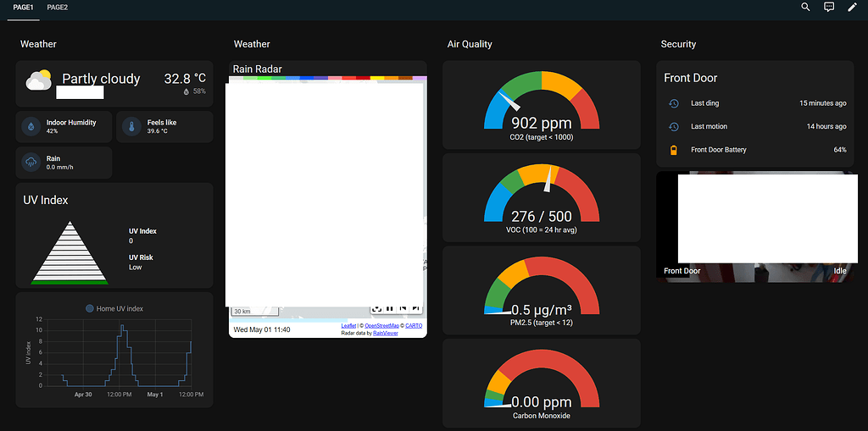
Task: Click the '902 ppm' CO2 reading
Action: (541, 123)
